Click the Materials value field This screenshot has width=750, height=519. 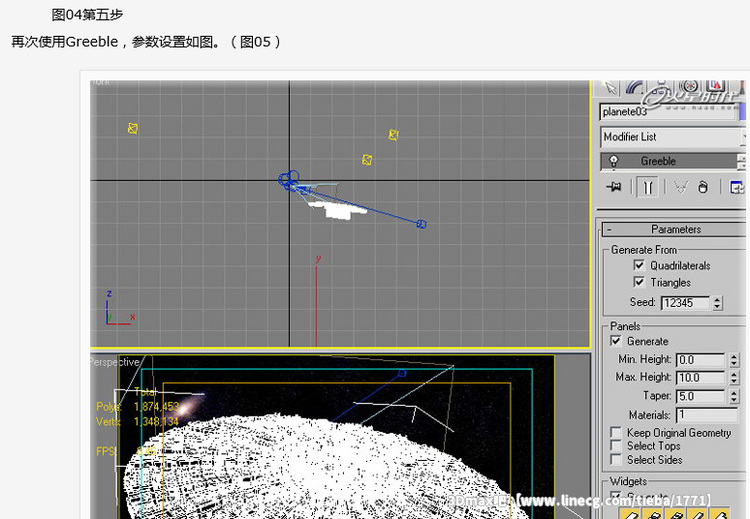click(x=707, y=415)
